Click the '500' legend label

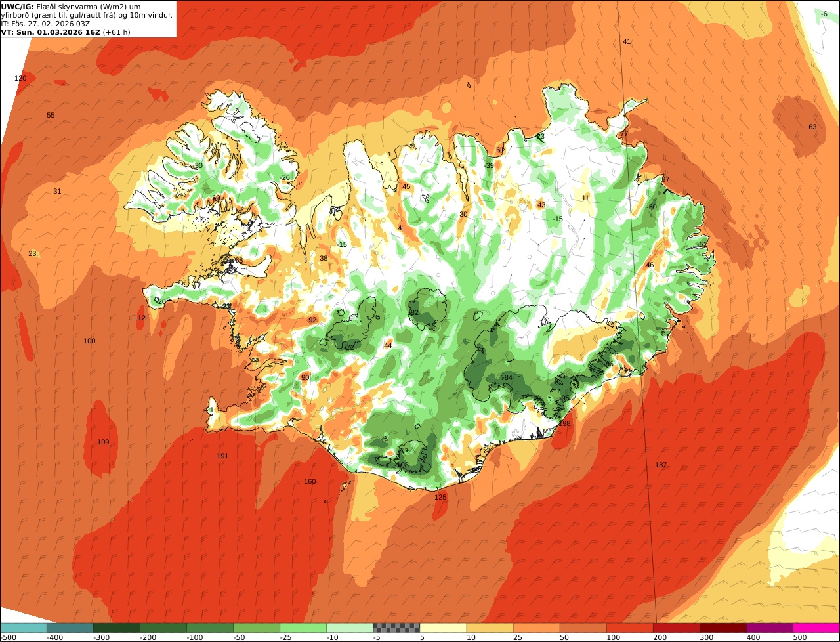point(800,637)
